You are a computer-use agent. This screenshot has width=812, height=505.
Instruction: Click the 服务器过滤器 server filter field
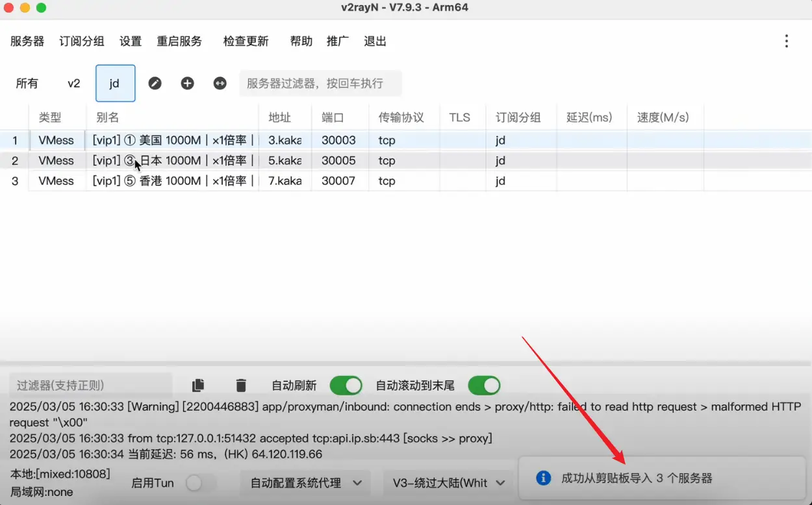click(320, 83)
